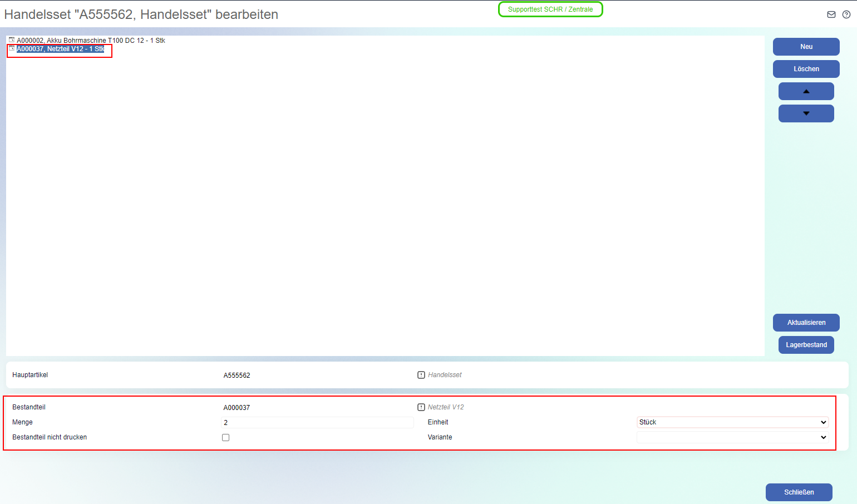Click the info icon next to Netzteil V12
The height and width of the screenshot is (504, 857).
click(421, 407)
